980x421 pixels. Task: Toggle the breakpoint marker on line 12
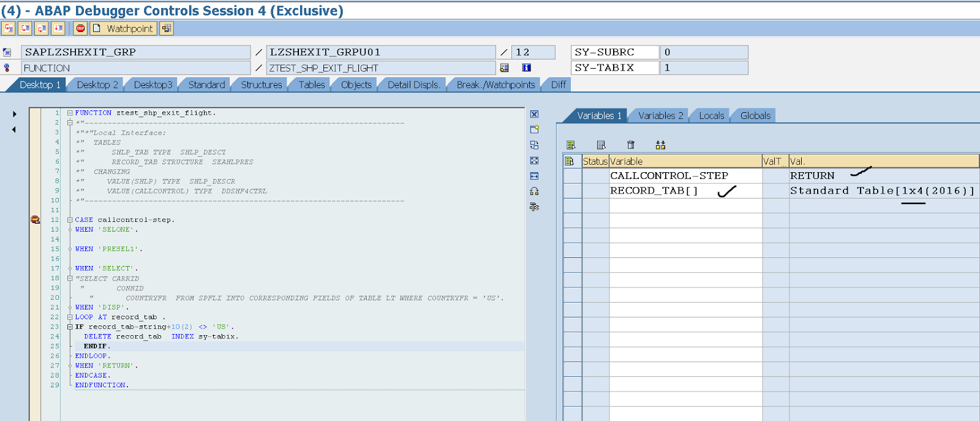tap(35, 219)
